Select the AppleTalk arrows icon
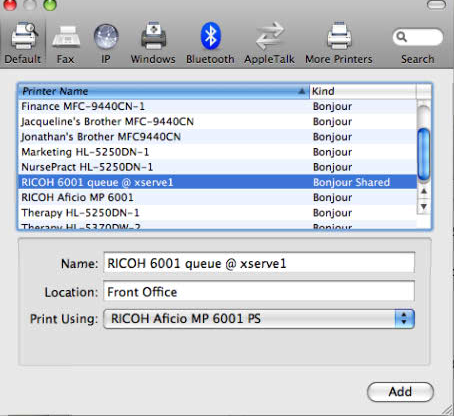 (x=269, y=36)
